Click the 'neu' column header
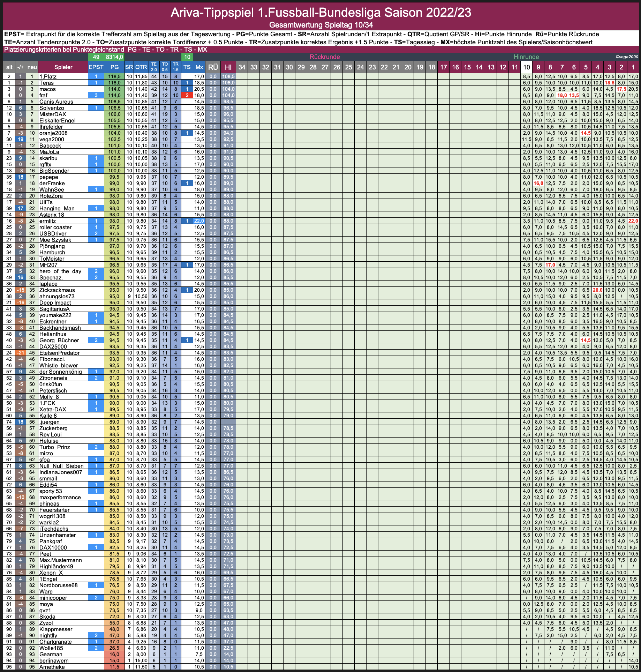The image size is (641, 672). pyautogui.click(x=32, y=67)
